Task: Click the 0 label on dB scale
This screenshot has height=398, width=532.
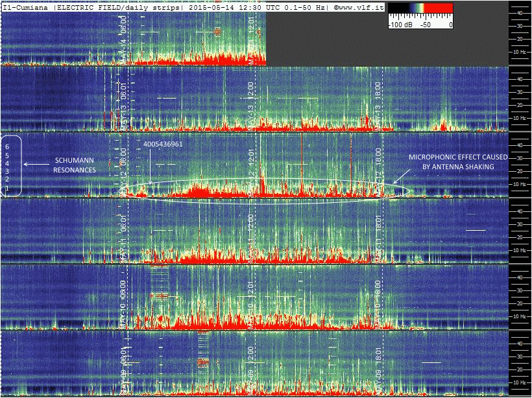Action: pyautogui.click(x=450, y=24)
